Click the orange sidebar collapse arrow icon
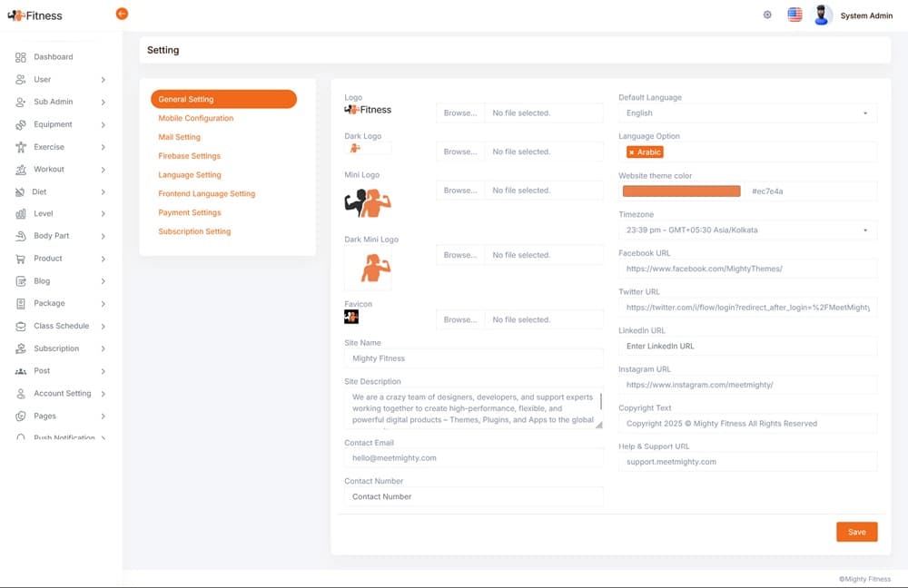Viewport: 908px width, 588px height. (x=122, y=14)
